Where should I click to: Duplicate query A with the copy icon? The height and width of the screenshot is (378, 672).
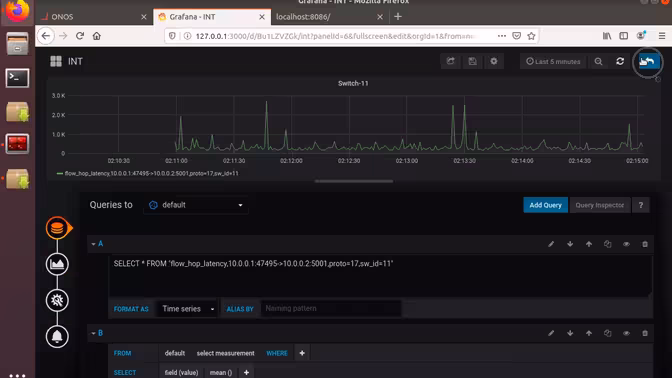point(608,244)
